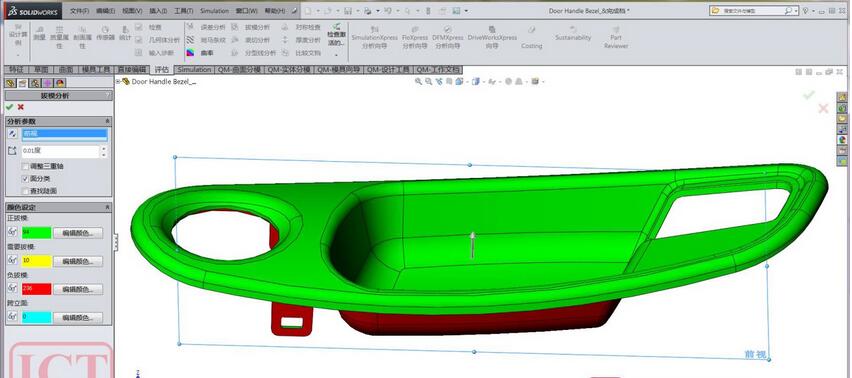Open the 工具(T) menu
Image resolution: width=852 pixels, height=378 pixels.
point(184,11)
